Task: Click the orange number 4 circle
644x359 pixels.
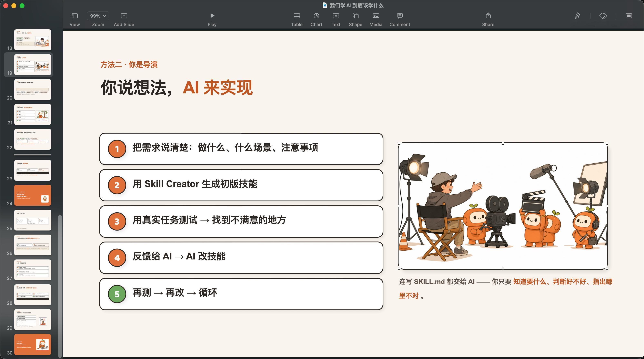Action: tap(117, 258)
